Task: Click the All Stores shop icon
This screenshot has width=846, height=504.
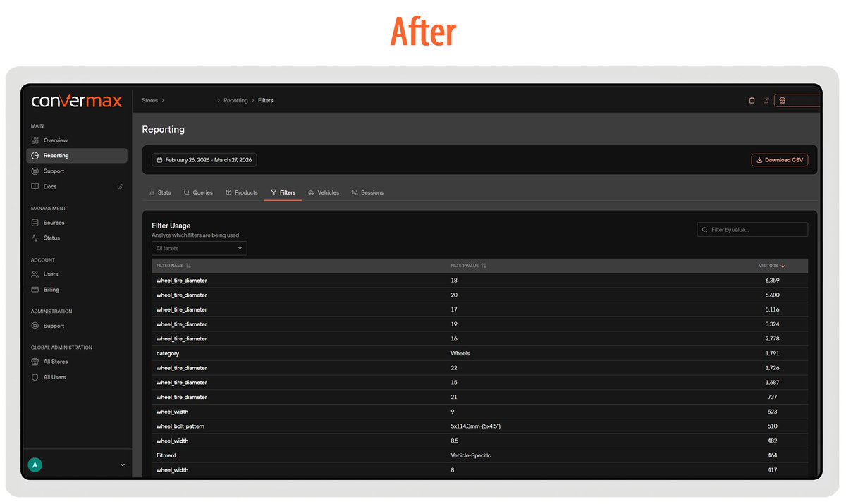Action: 35,362
